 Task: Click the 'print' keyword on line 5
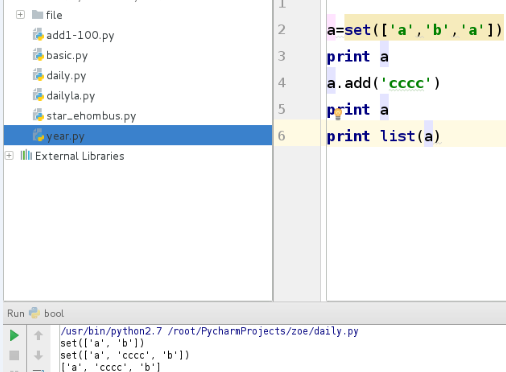tap(348, 110)
